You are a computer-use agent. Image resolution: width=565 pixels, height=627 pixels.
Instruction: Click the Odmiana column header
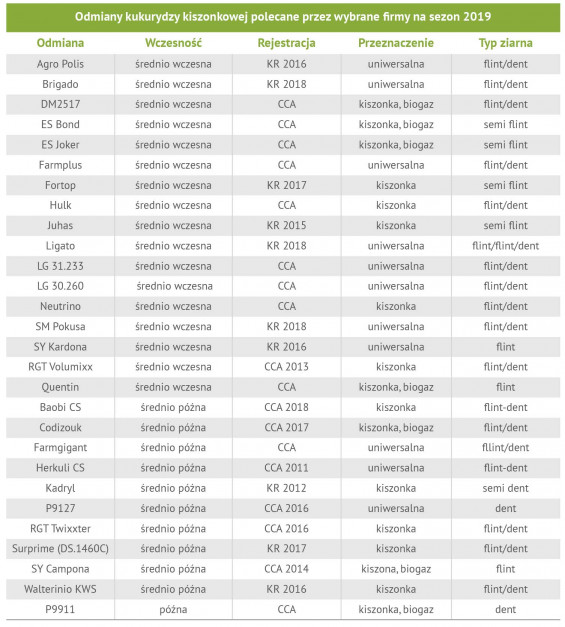click(x=60, y=43)
